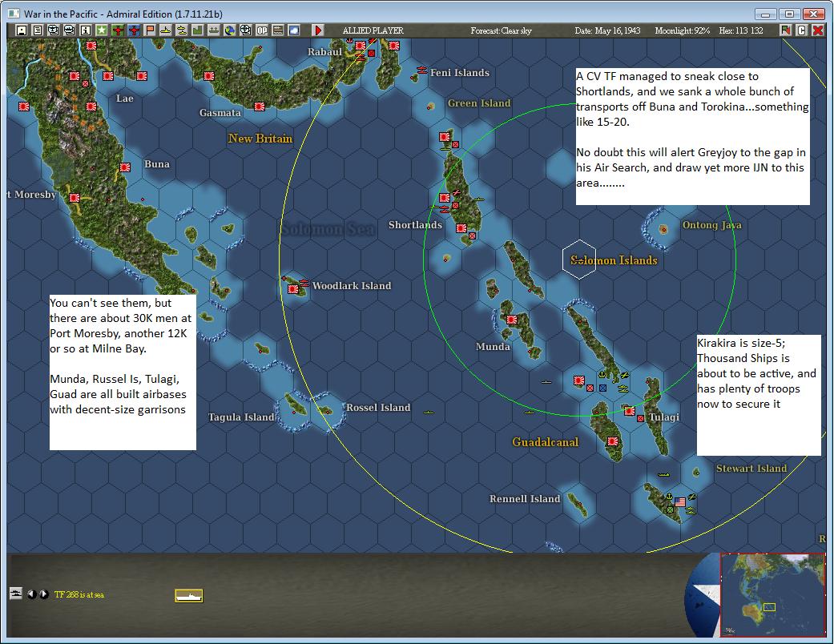Click red plane icon on green background
The image size is (834, 644).
(x=118, y=30)
